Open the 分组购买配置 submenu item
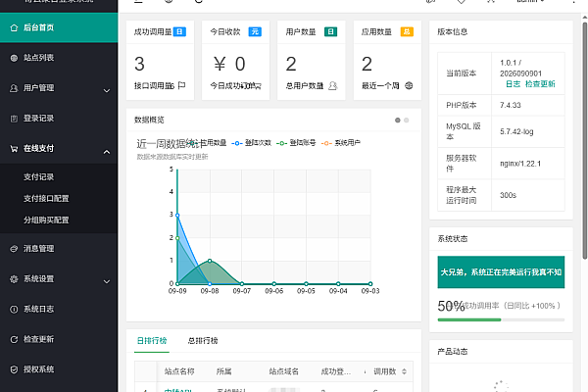The height and width of the screenshot is (392, 588). click(46, 220)
